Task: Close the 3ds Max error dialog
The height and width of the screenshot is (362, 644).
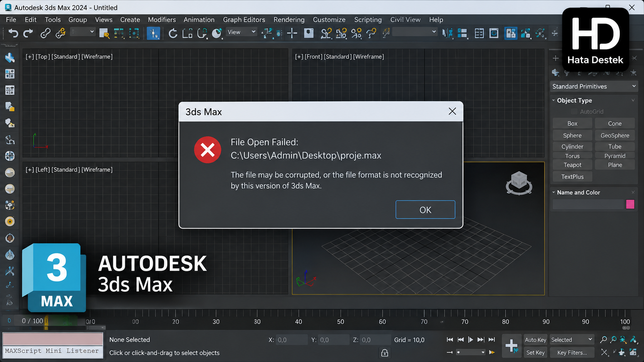Action: click(x=452, y=112)
